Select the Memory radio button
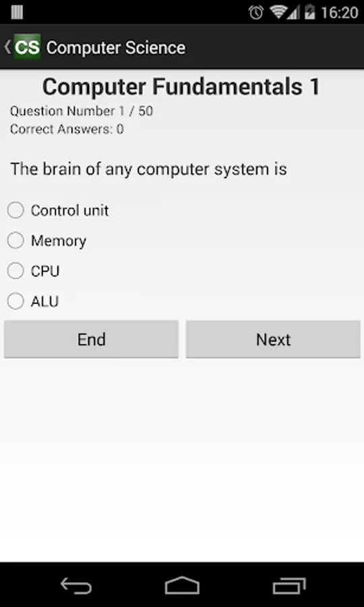 [16, 240]
